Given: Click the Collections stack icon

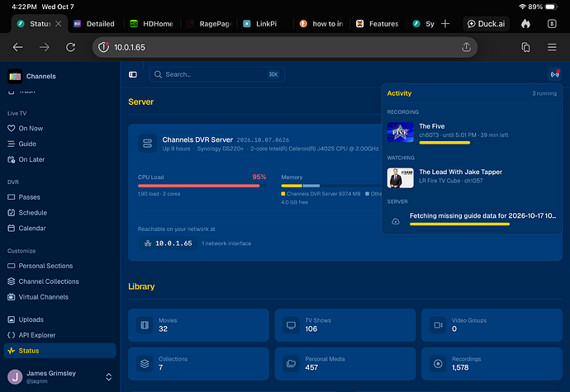Looking at the screenshot, I should (145, 364).
